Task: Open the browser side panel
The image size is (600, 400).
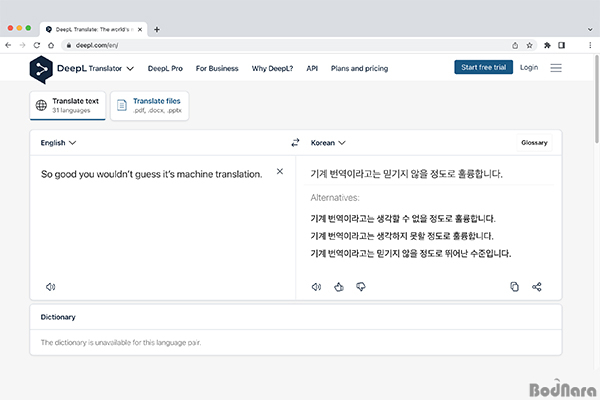Action: (561, 45)
